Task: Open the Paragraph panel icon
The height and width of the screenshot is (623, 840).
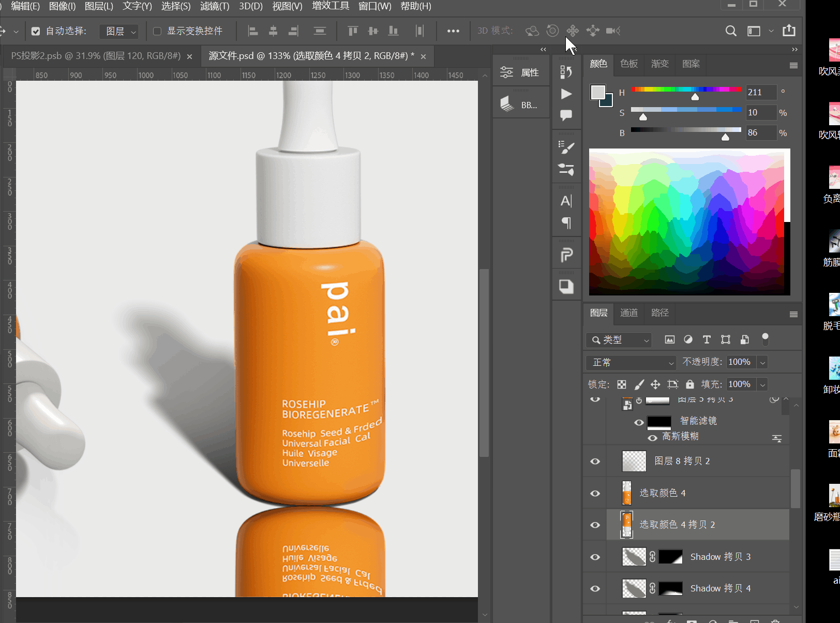Action: pos(566,223)
